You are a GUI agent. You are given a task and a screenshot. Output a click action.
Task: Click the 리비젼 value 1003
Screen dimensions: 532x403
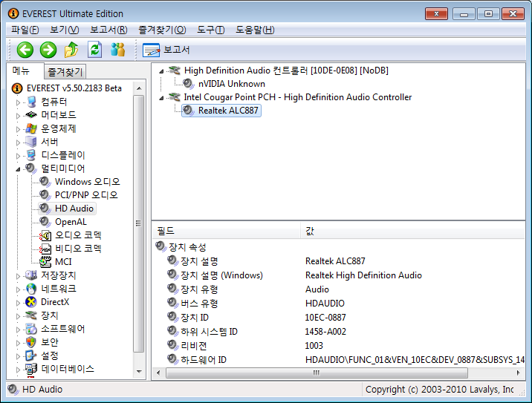pos(314,346)
